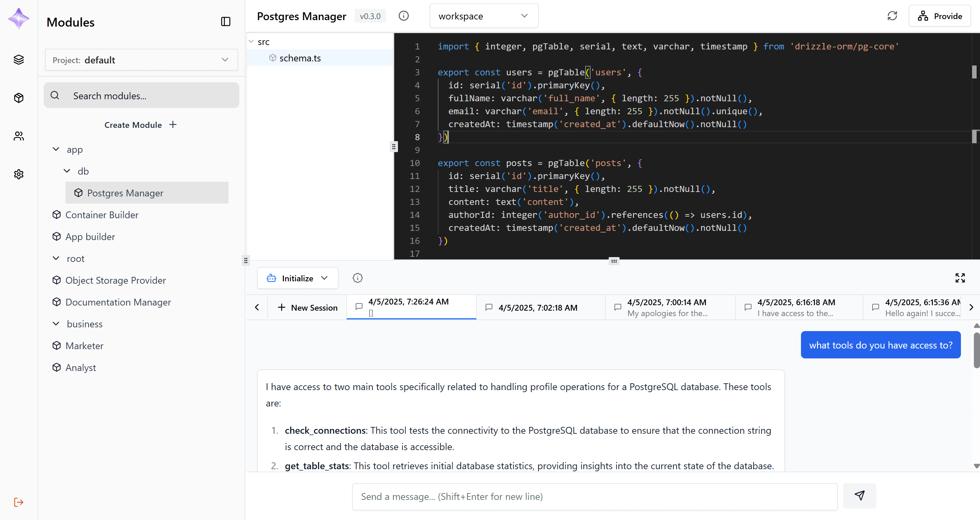Click the resize handle between editor and chat
This screenshot has width=980, height=520.
(614, 261)
